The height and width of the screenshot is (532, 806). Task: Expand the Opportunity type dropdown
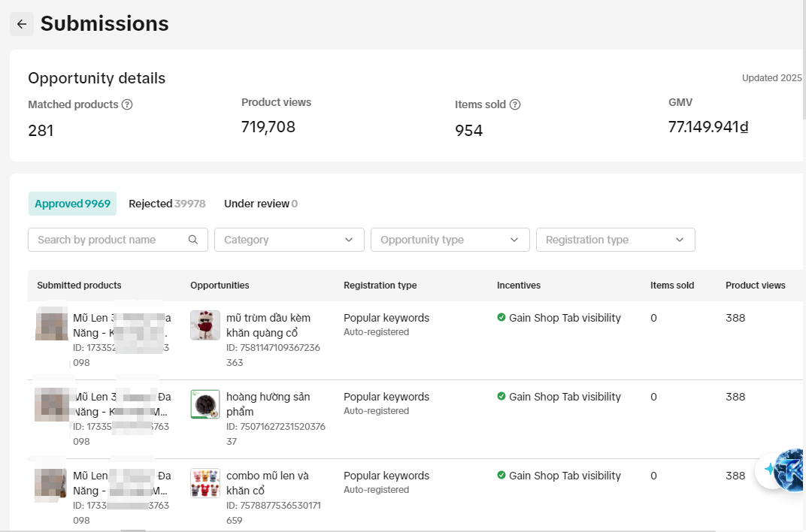(450, 240)
